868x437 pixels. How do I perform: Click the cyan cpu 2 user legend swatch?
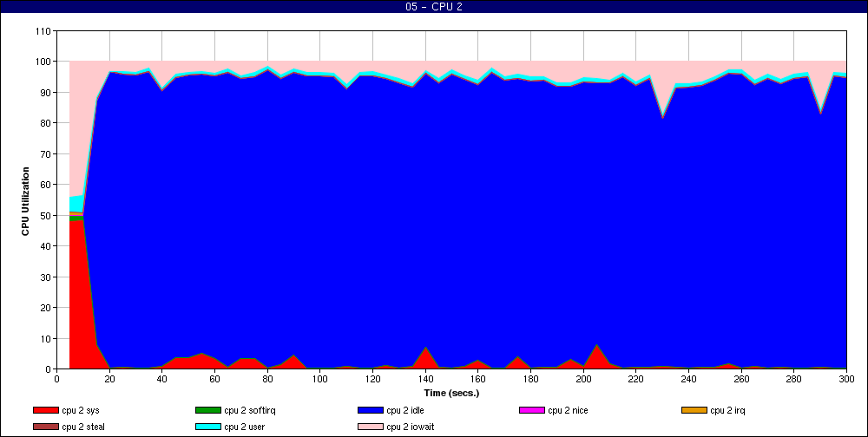[x=208, y=427]
